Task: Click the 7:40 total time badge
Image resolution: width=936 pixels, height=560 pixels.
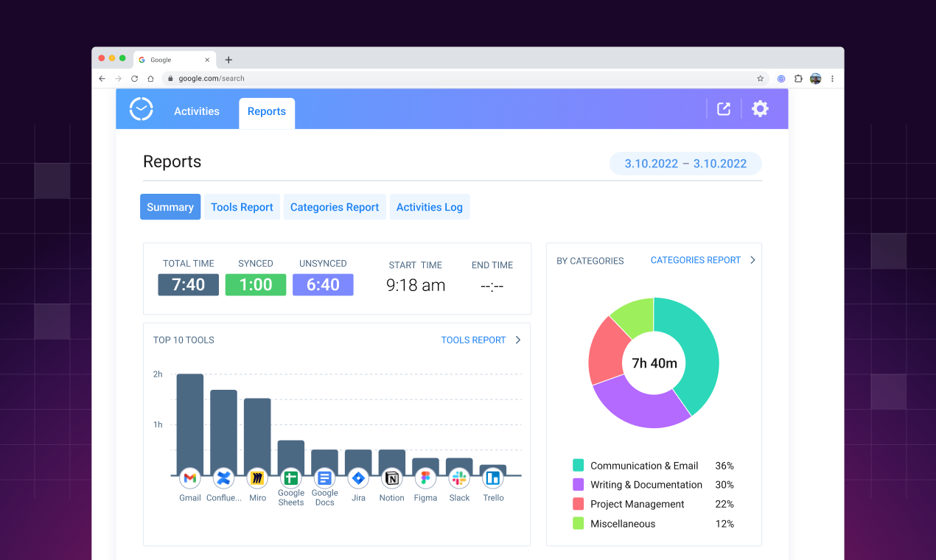Action: click(x=189, y=284)
